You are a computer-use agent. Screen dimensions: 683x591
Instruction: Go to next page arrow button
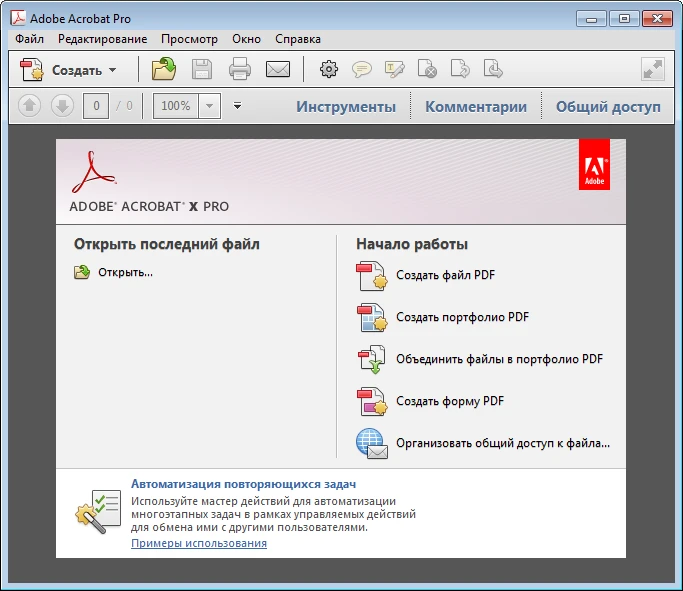click(61, 106)
